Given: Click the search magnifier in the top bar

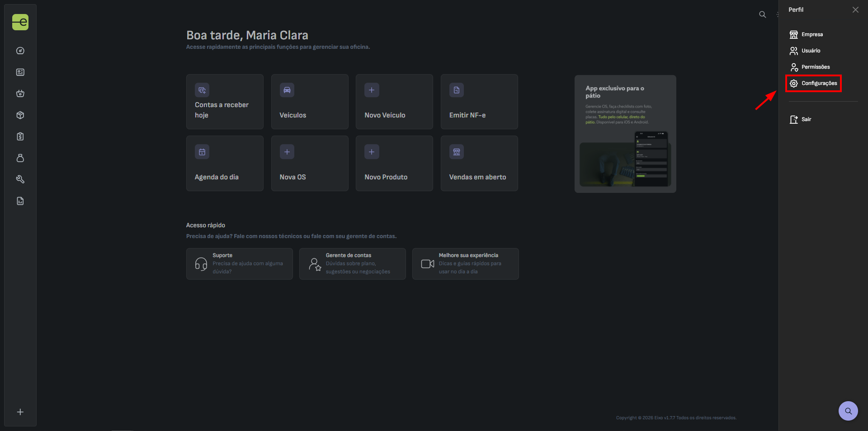Looking at the screenshot, I should [x=762, y=14].
